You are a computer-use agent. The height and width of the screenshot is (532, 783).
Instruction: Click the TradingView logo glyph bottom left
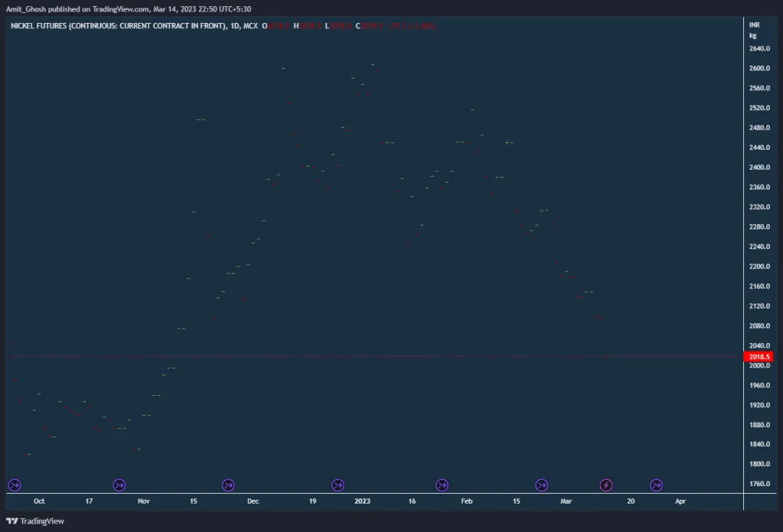11,521
